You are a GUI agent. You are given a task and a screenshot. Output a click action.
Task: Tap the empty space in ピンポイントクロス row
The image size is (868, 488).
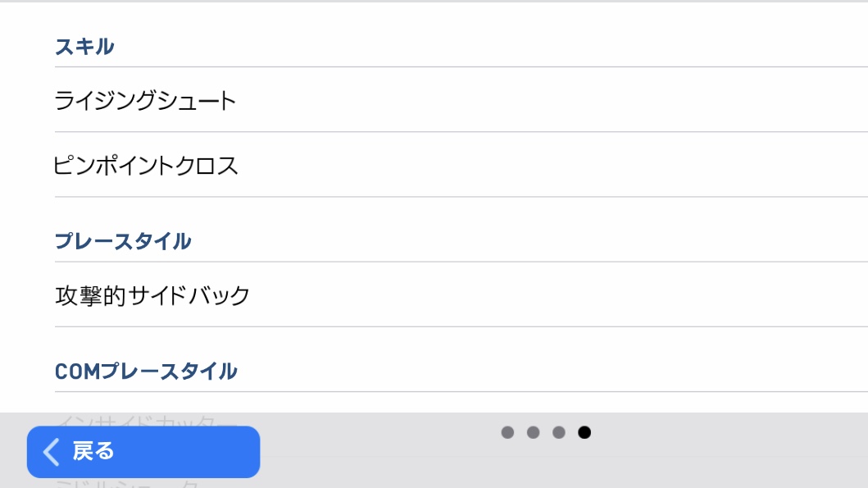coord(553,165)
